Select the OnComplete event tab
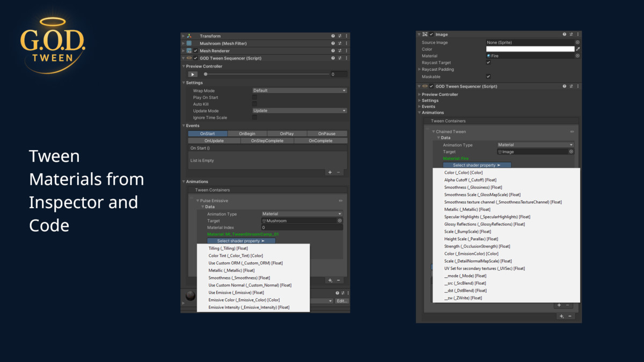644x362 pixels. coord(320,141)
